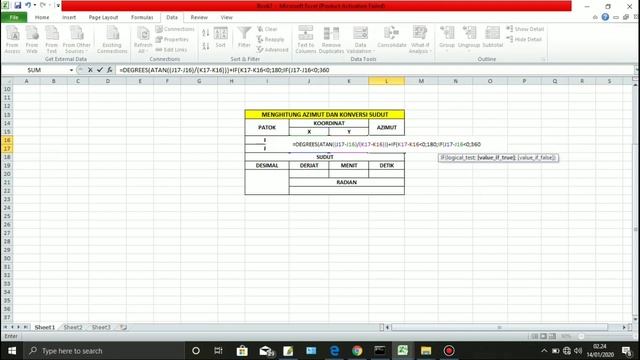640x360 pixels.
Task: Click Show Detail in Outline group
Action: pos(525,29)
